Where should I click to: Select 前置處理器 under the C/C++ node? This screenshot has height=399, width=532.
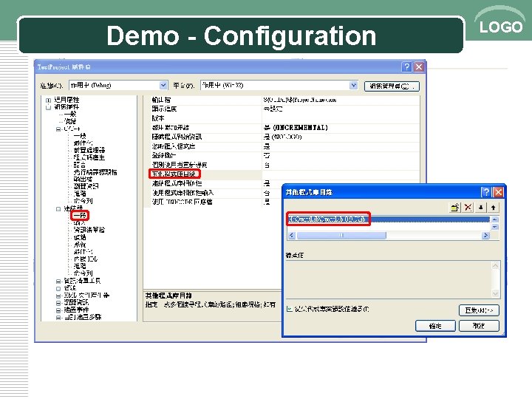[x=89, y=150]
